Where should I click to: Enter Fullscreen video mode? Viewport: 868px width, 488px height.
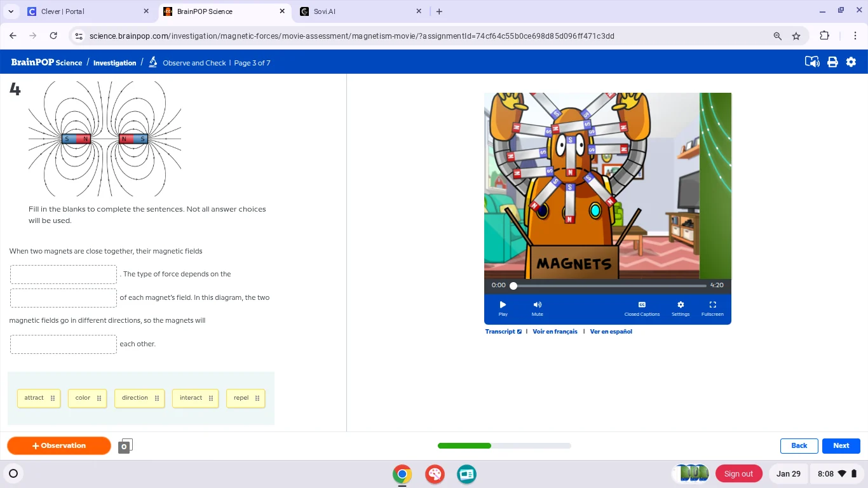(712, 308)
